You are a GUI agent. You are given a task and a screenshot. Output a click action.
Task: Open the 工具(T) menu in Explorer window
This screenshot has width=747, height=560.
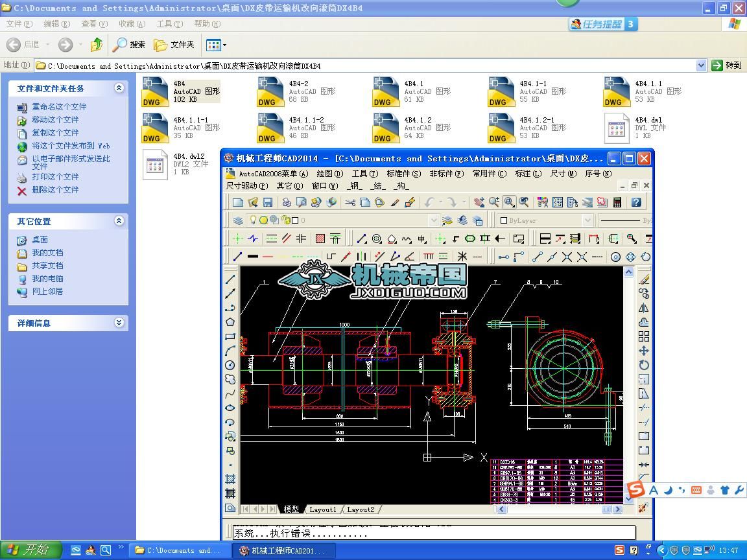(170, 24)
